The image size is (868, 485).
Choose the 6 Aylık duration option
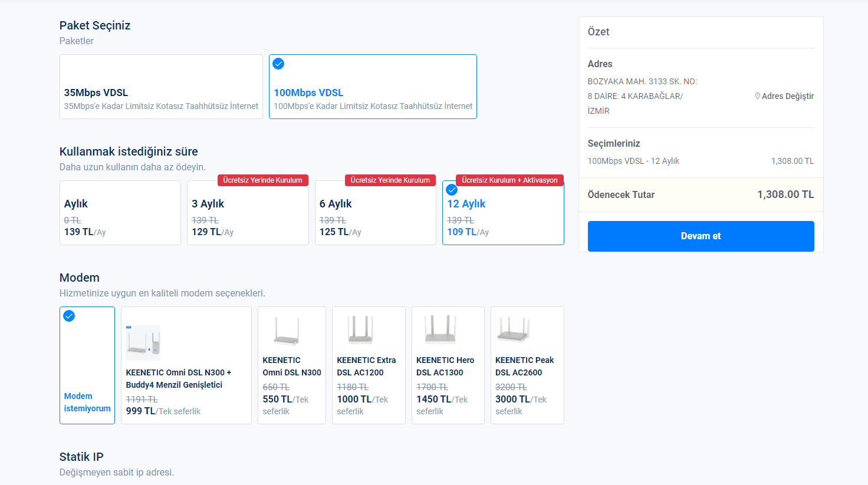(376, 213)
